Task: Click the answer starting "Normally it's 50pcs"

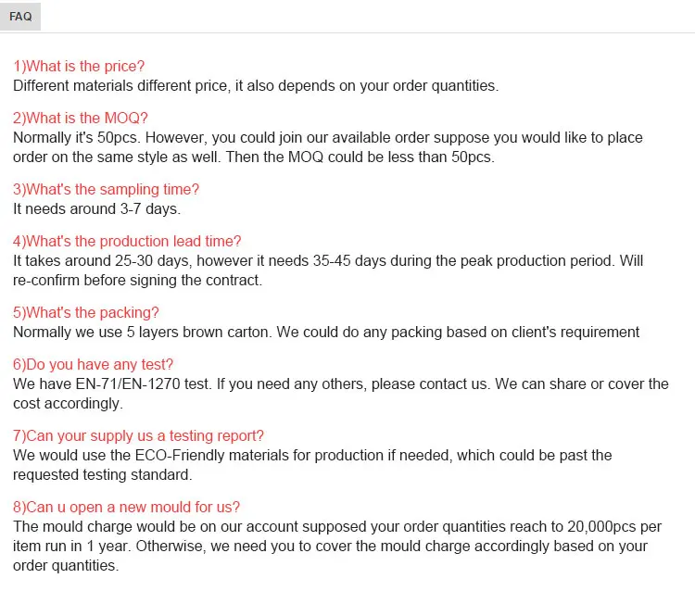Action: 327,138
